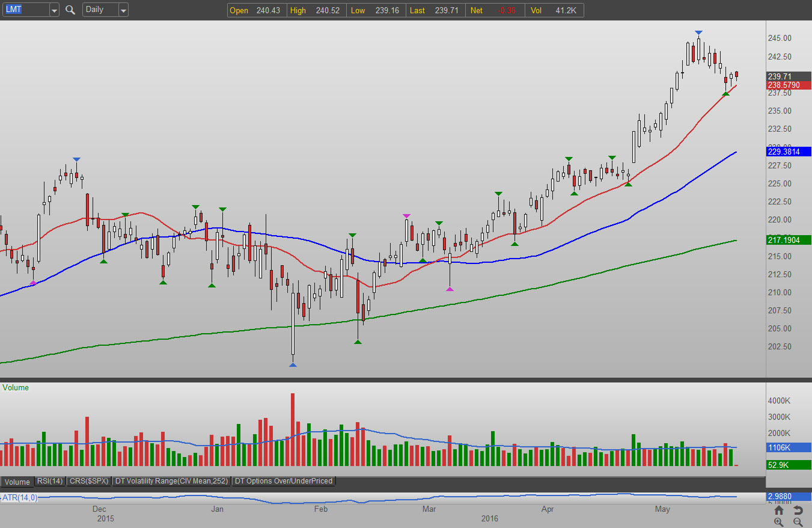Screen dimensions: 812x528
Task: Click the 1106K average volume tag
Action: (789, 447)
